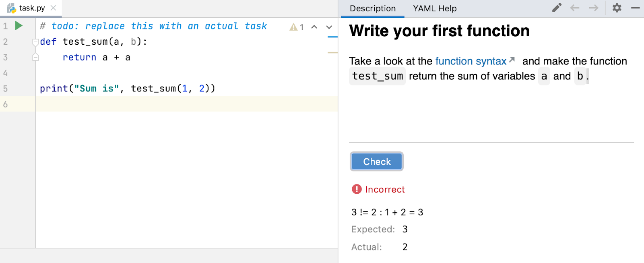
Task: Go to next task with right arrow
Action: click(594, 8)
